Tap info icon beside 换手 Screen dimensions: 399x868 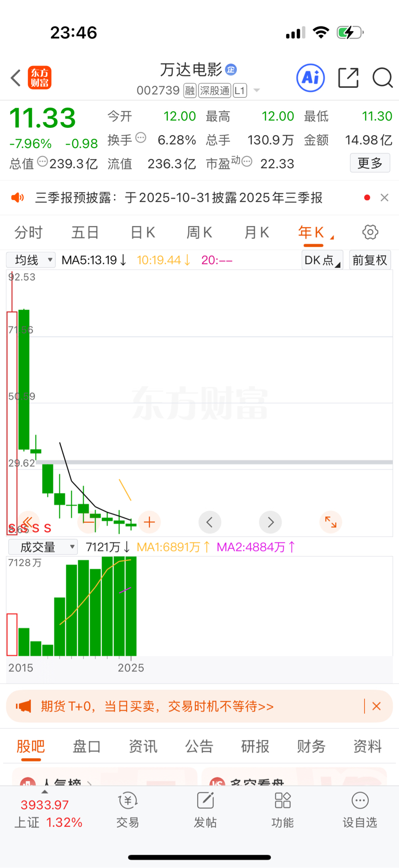tap(141, 138)
